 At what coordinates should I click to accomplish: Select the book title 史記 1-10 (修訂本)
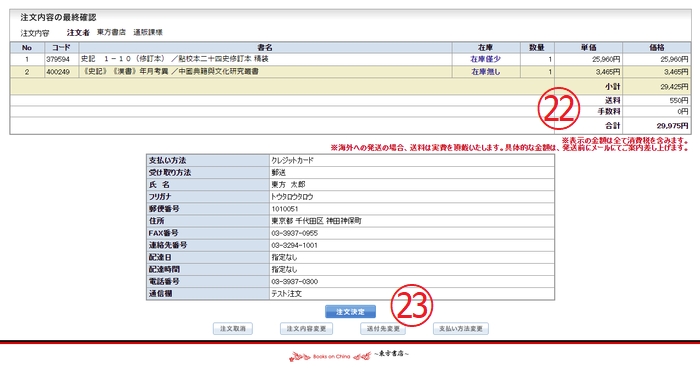click(175, 59)
